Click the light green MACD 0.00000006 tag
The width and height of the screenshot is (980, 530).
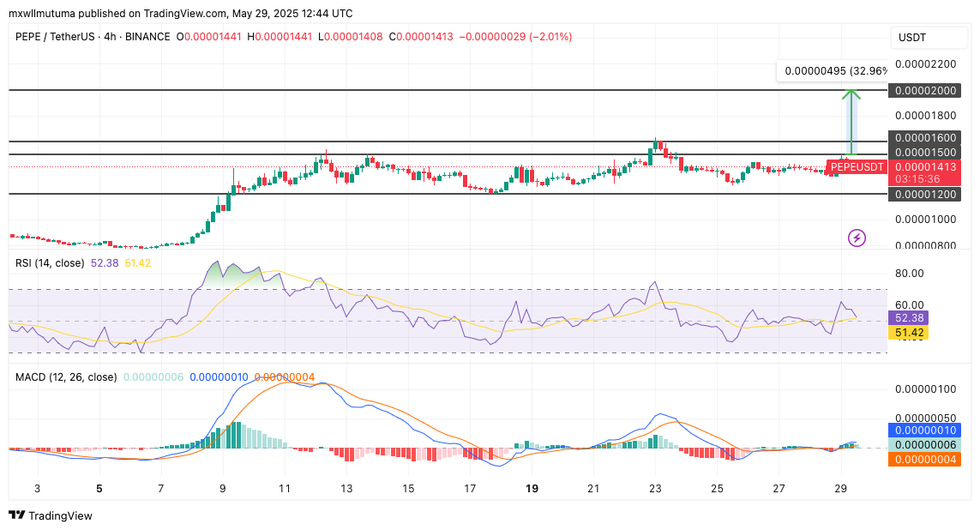(x=923, y=444)
